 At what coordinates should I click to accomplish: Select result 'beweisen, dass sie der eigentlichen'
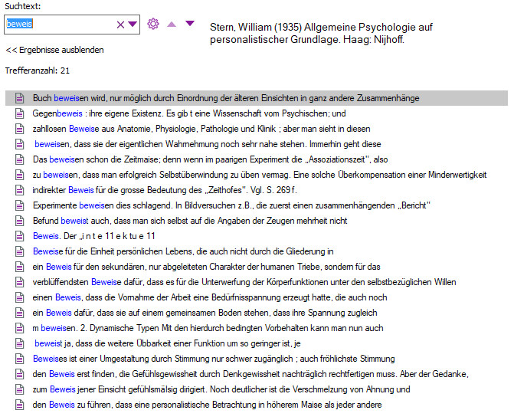click(208, 144)
